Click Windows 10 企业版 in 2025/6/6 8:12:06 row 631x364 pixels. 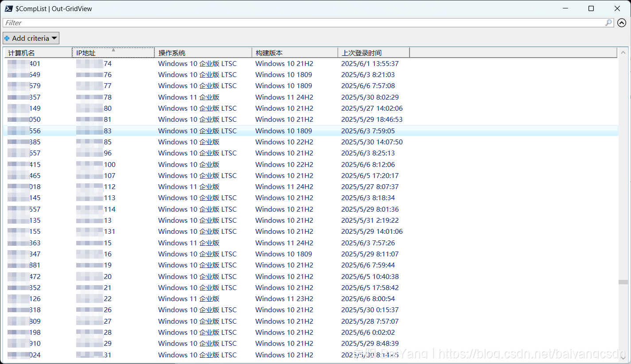point(189,164)
